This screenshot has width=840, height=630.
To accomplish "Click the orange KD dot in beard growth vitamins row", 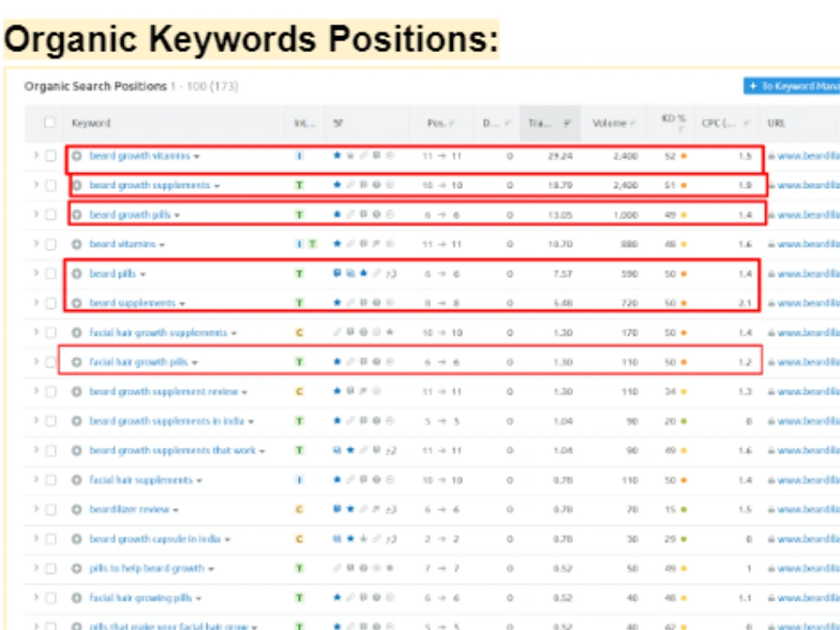I will click(684, 156).
